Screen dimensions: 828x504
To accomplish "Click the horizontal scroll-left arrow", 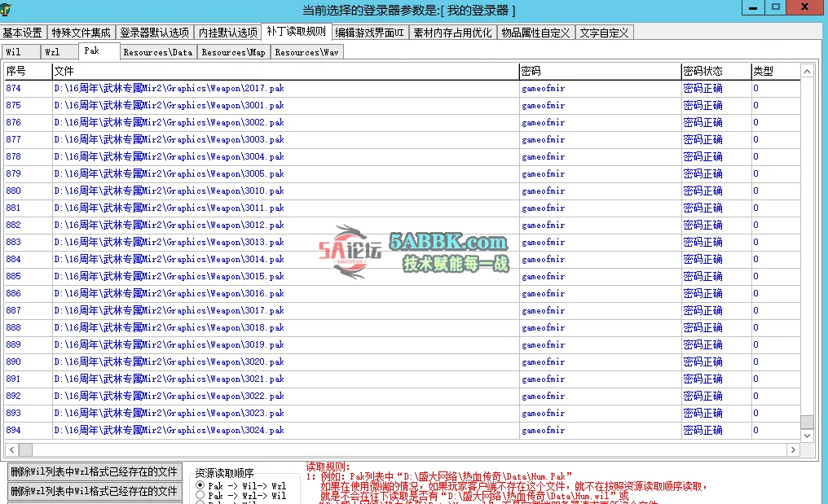I will [11, 449].
